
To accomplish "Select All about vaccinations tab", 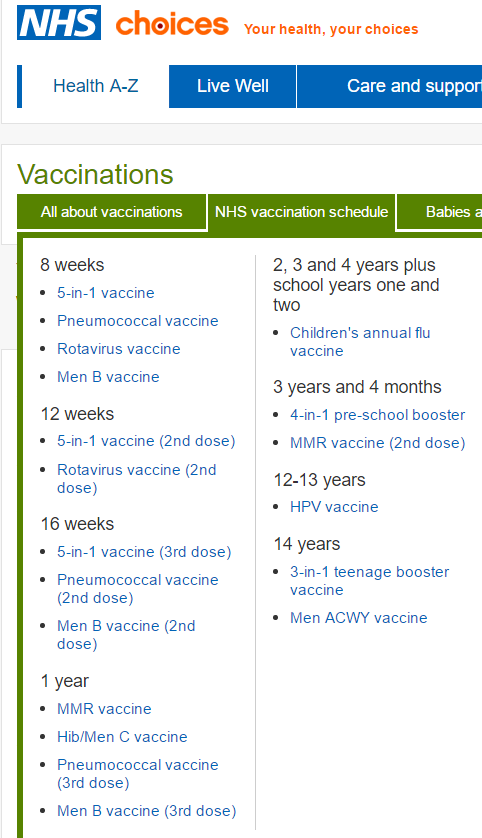I will click(x=112, y=212).
